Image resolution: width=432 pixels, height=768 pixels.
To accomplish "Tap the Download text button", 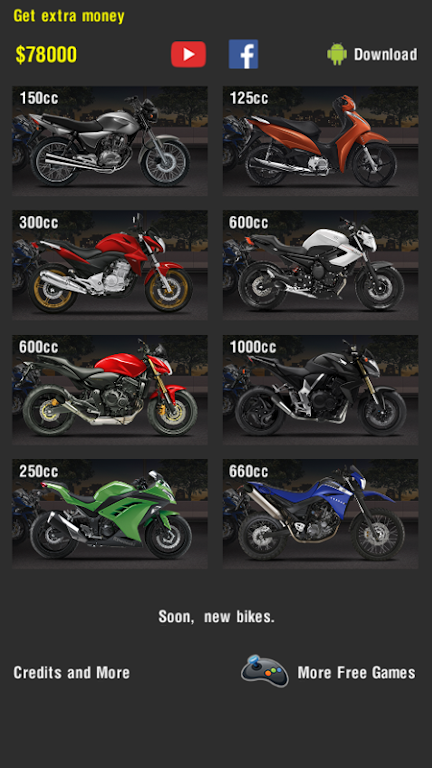I will click(x=385, y=54).
